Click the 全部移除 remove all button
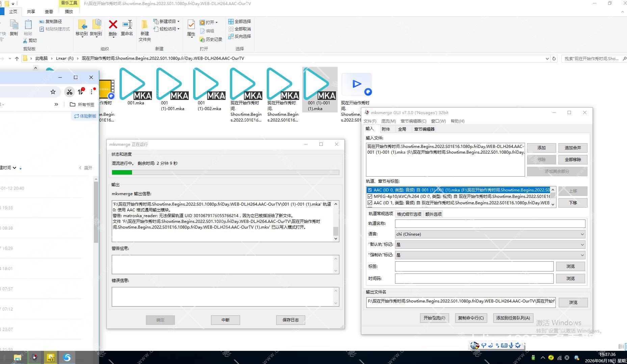This screenshot has height=364, width=627. tap(573, 160)
